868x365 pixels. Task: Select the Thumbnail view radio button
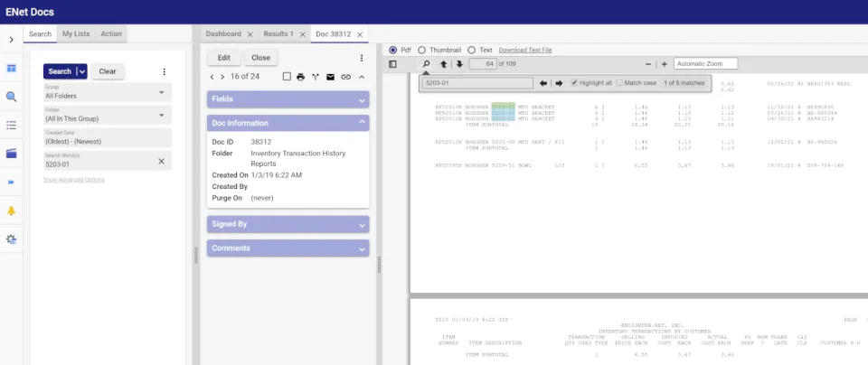(x=422, y=50)
